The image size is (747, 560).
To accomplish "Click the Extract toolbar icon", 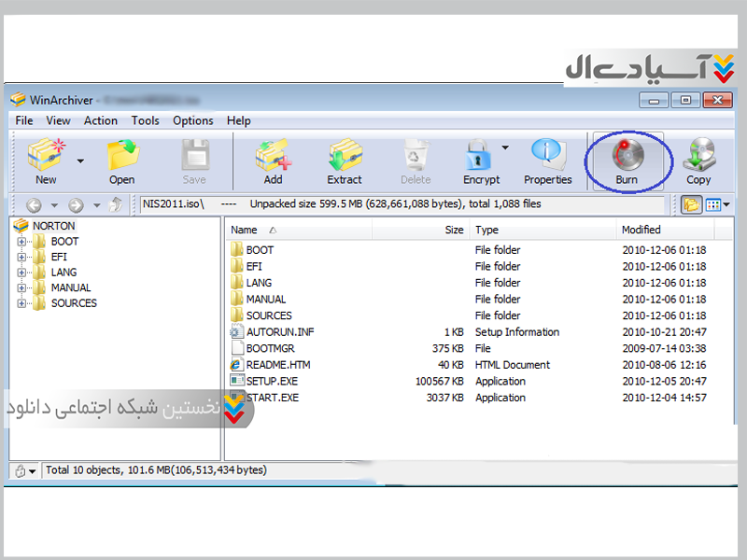I will 345,155.
